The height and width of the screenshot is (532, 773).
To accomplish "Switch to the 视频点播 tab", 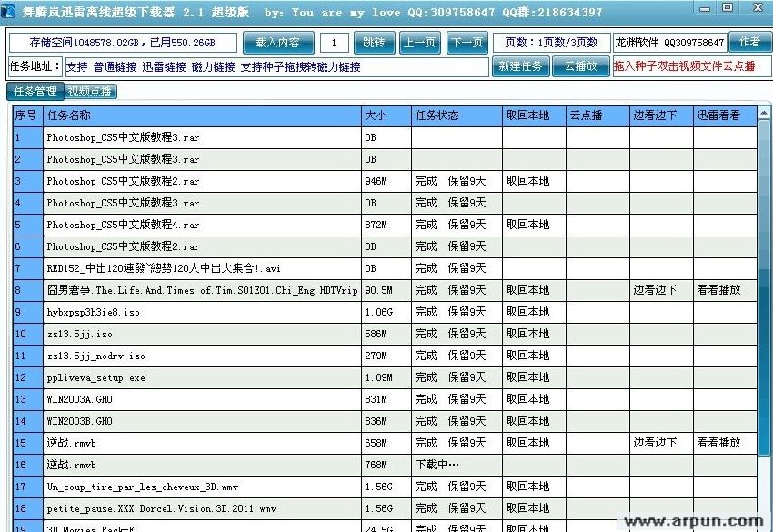I will (x=89, y=91).
